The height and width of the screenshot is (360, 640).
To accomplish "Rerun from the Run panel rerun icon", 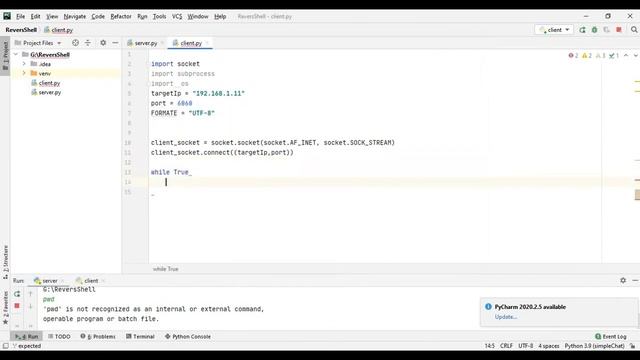I will coord(17,294).
